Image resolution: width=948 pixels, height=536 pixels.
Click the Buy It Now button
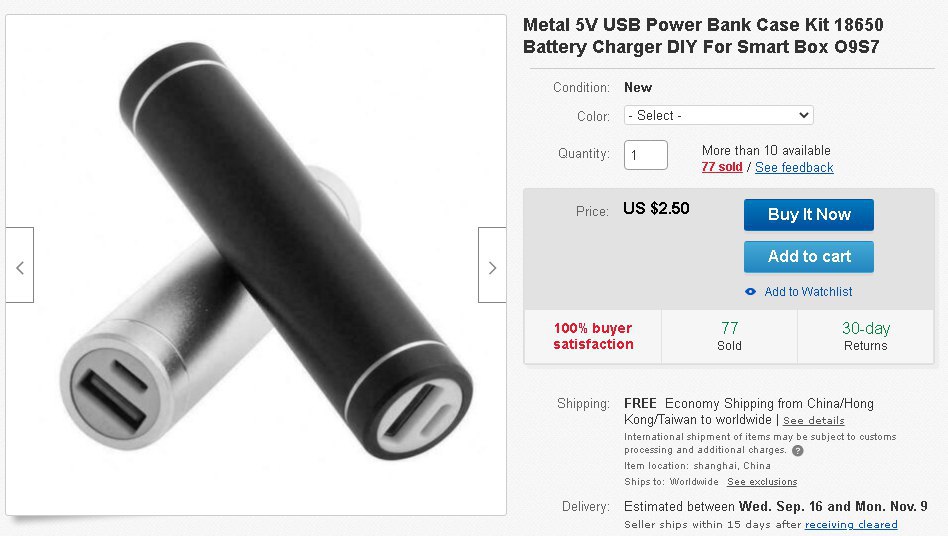click(x=809, y=215)
